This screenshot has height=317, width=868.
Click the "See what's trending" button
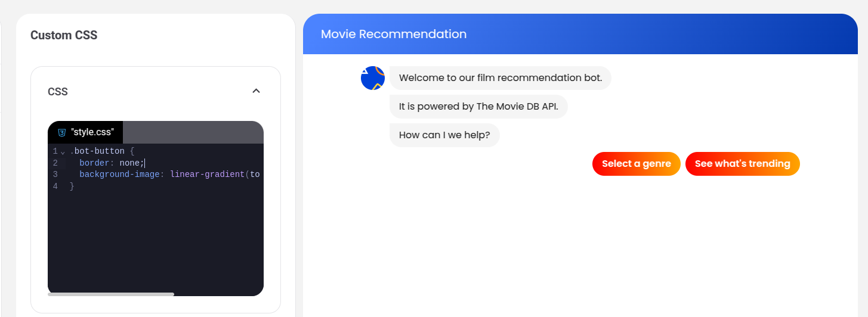(x=742, y=164)
